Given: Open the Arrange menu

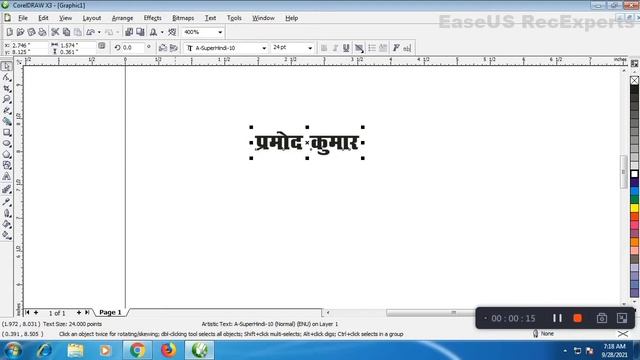Looking at the screenshot, I should (122, 18).
